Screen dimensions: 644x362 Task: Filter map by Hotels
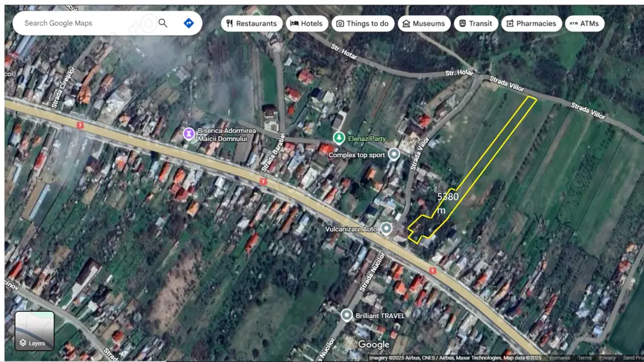click(307, 23)
